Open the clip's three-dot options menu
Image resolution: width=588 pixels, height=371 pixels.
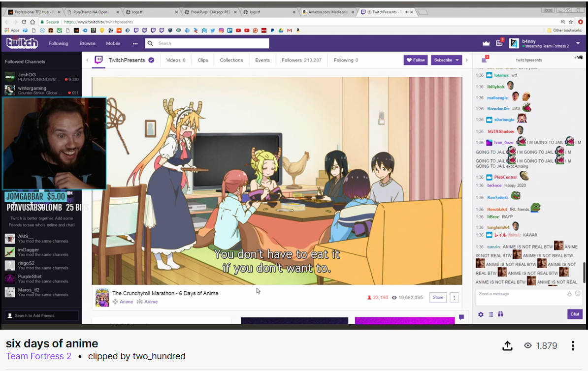573,345
